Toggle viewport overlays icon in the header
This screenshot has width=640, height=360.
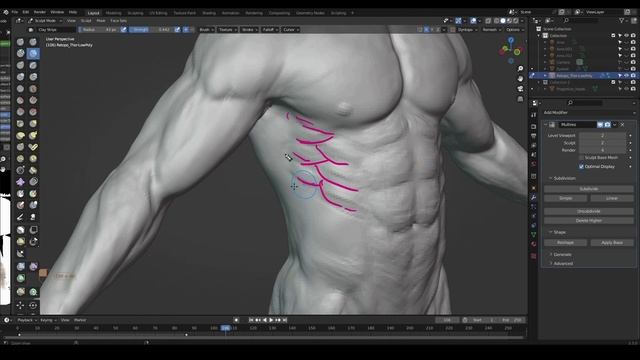tap(473, 21)
